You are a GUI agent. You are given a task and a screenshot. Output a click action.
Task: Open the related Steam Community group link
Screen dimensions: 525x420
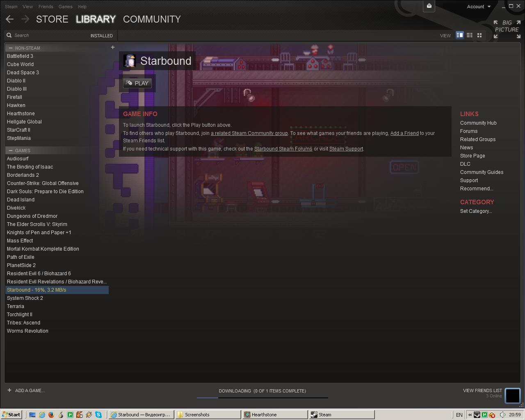249,133
